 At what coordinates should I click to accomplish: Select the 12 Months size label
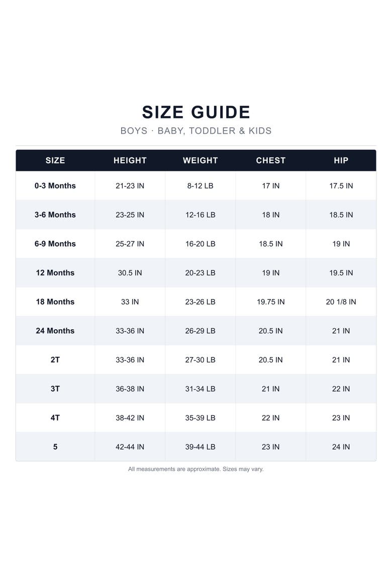55,272
